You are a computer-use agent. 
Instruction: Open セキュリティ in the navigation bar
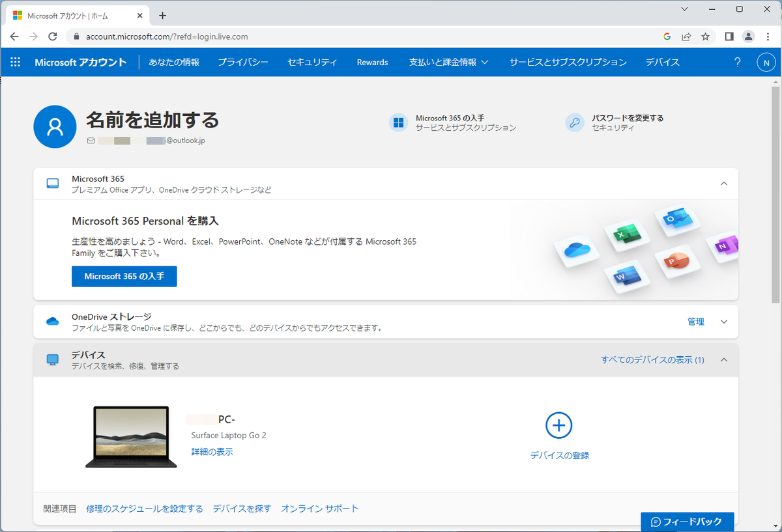[x=313, y=63]
